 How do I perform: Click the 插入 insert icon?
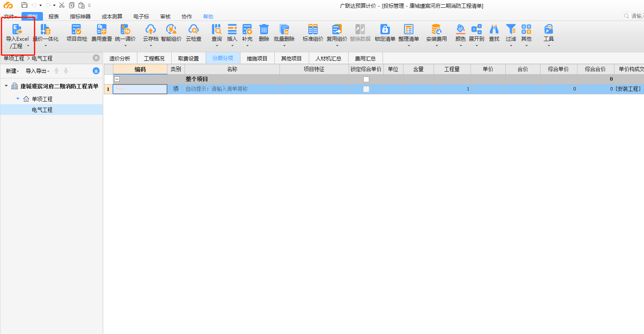click(x=232, y=29)
